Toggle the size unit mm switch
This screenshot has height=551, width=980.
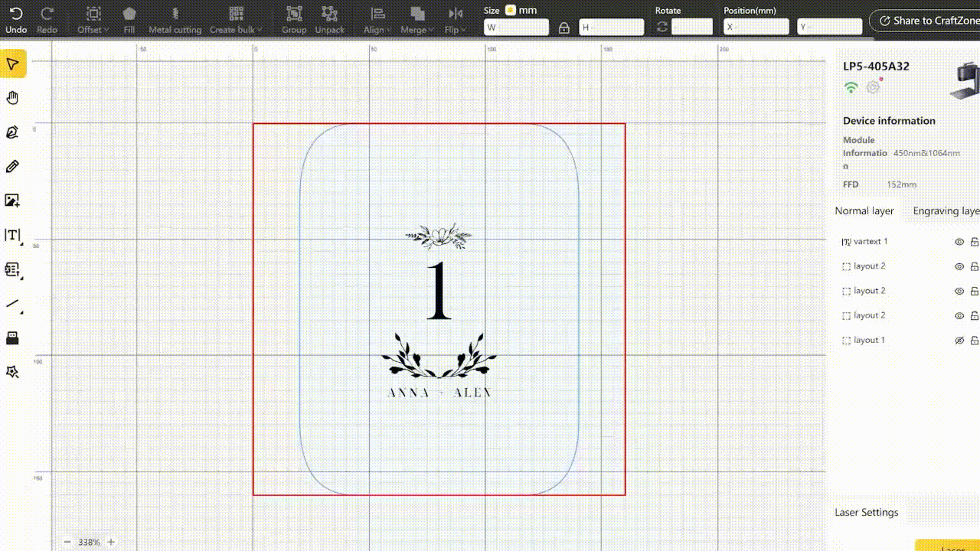click(511, 10)
